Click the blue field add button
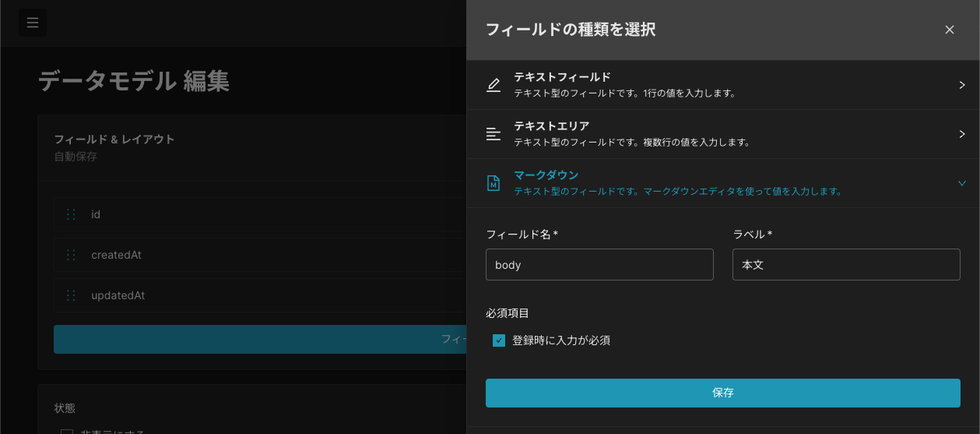The height and width of the screenshot is (434, 980). [260, 339]
